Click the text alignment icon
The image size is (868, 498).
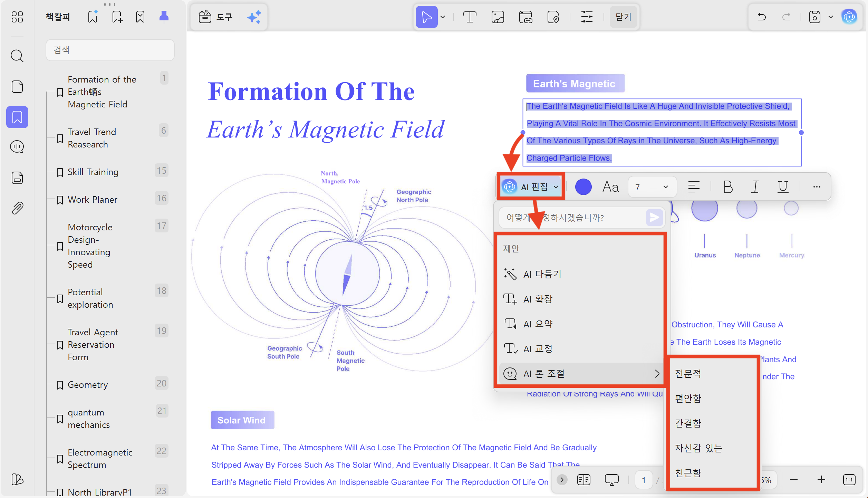tap(694, 187)
